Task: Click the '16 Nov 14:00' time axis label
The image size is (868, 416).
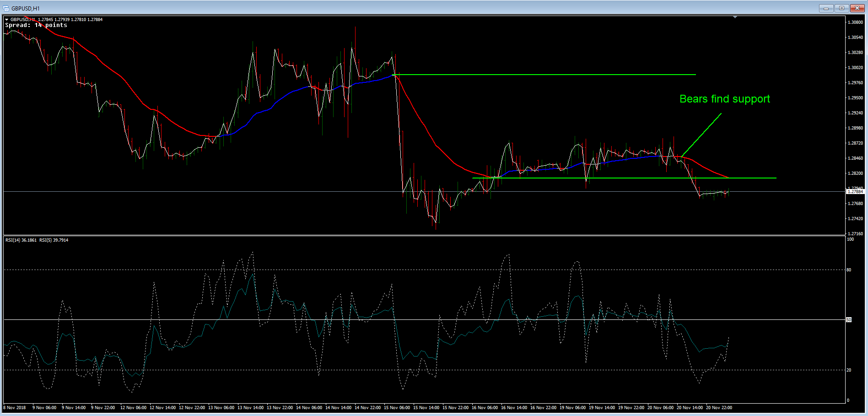Action: pos(514,407)
